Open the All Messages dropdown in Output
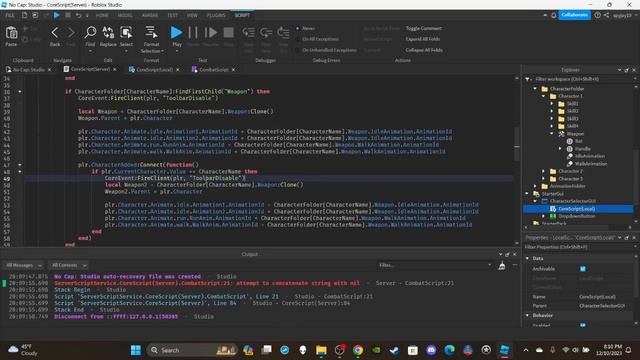The image size is (640, 360). tap(23, 265)
